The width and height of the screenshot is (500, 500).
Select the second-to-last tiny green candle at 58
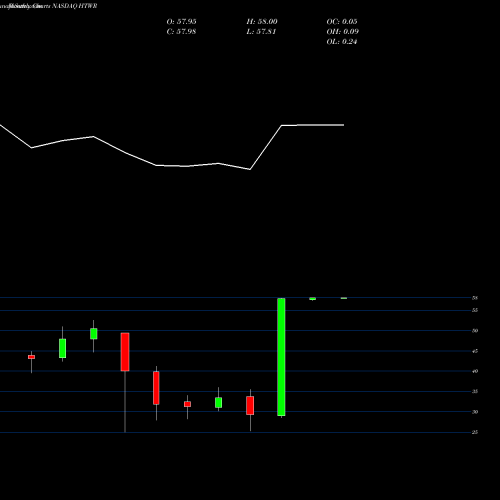(313, 299)
